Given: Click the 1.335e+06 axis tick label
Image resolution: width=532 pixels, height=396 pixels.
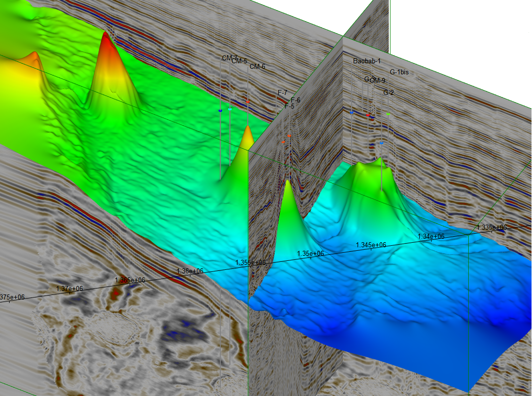Looking at the screenshot, I should 491,227.
